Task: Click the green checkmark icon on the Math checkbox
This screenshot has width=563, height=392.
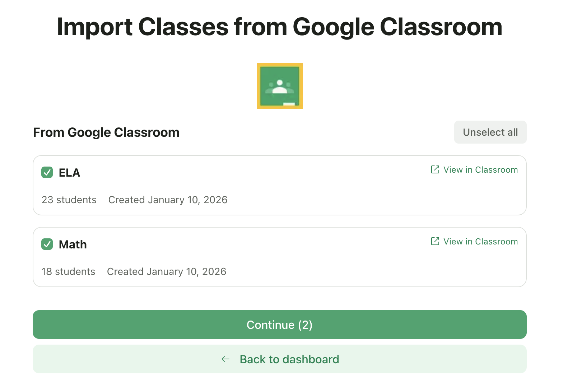Action: [x=47, y=244]
